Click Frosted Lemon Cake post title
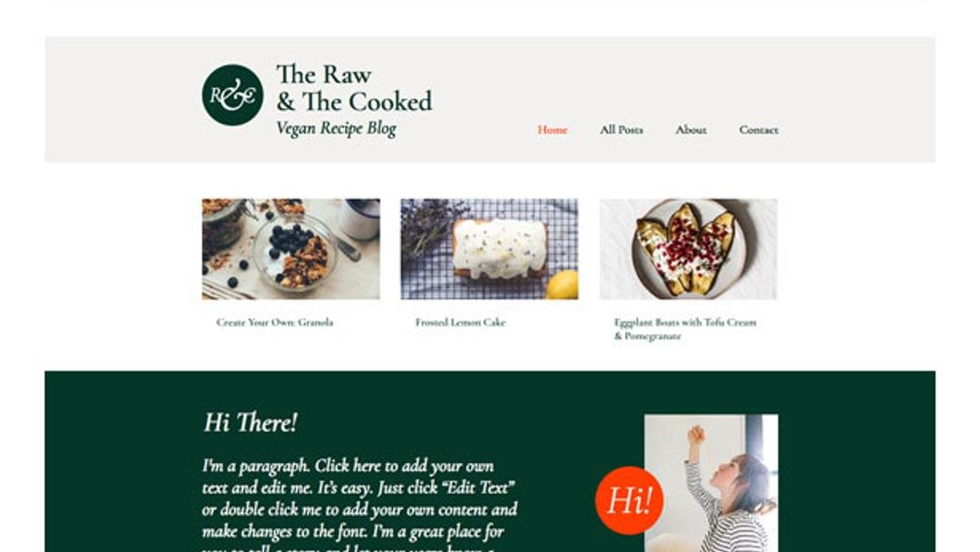Viewport: 980px width, 552px height. click(460, 322)
